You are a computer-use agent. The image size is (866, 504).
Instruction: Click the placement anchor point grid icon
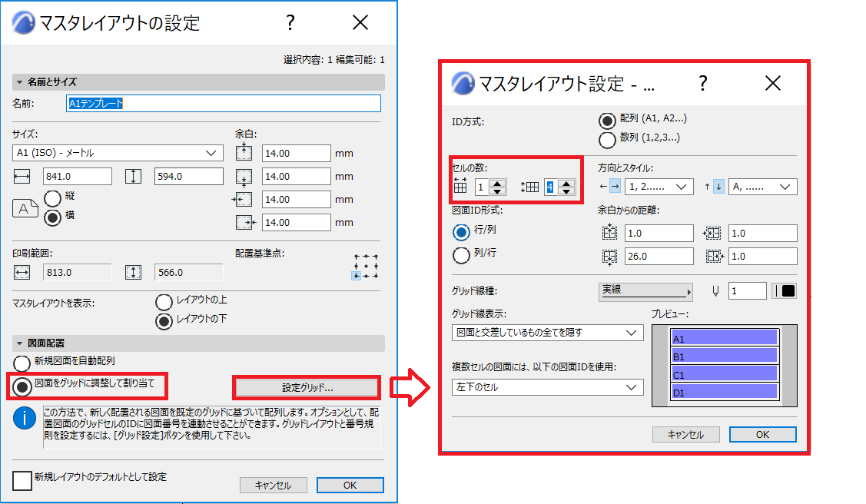(366, 266)
